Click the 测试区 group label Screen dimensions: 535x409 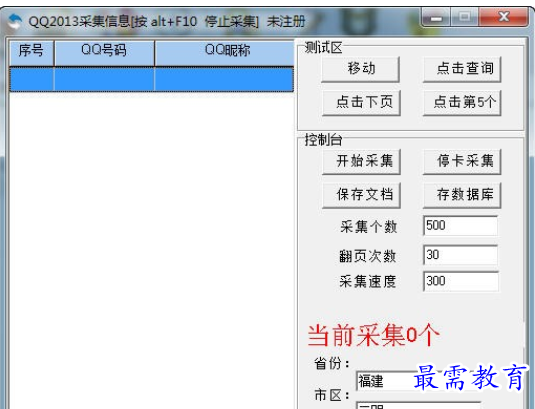coord(323,48)
